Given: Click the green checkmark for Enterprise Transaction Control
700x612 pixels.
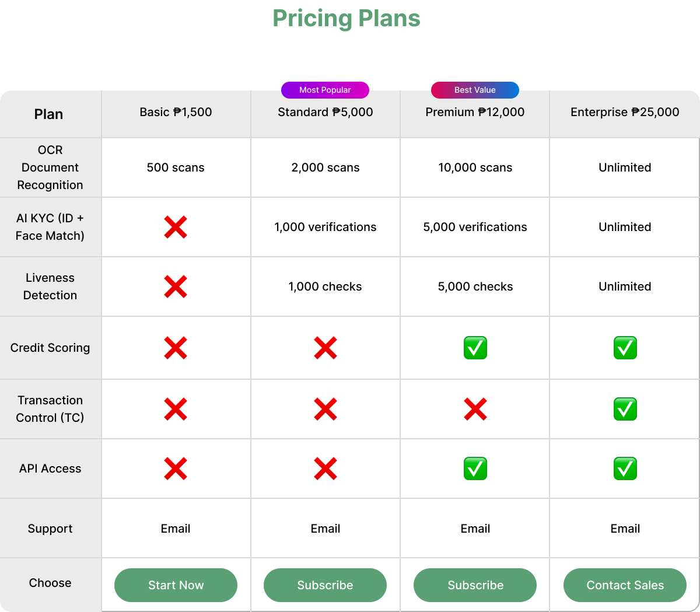Looking at the screenshot, I should (625, 409).
